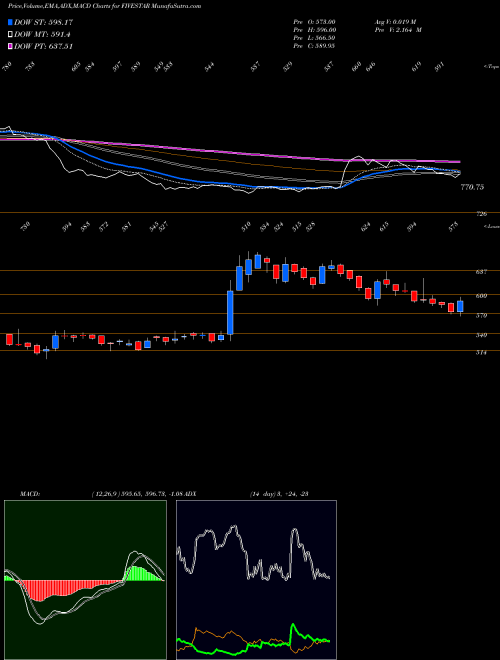Click the MACD: panel heading
Image resolution: width=500 pixels, height=660 pixels.
29,494
